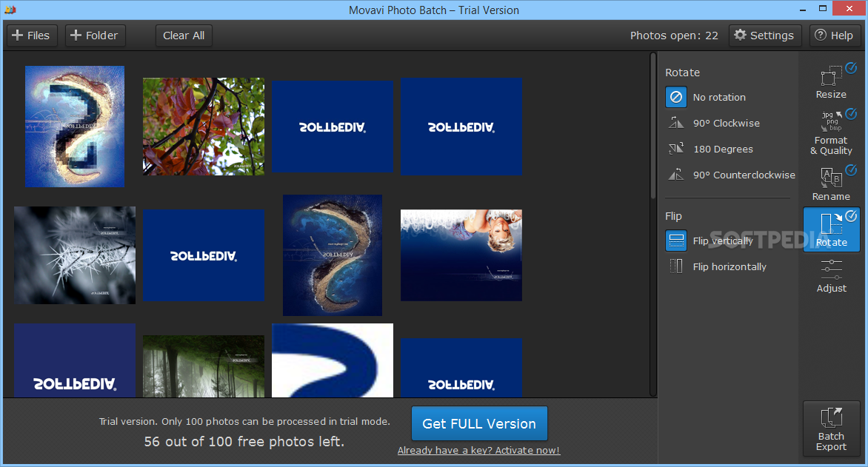Click the Get FULL Version button
The height and width of the screenshot is (467, 868).
click(479, 423)
